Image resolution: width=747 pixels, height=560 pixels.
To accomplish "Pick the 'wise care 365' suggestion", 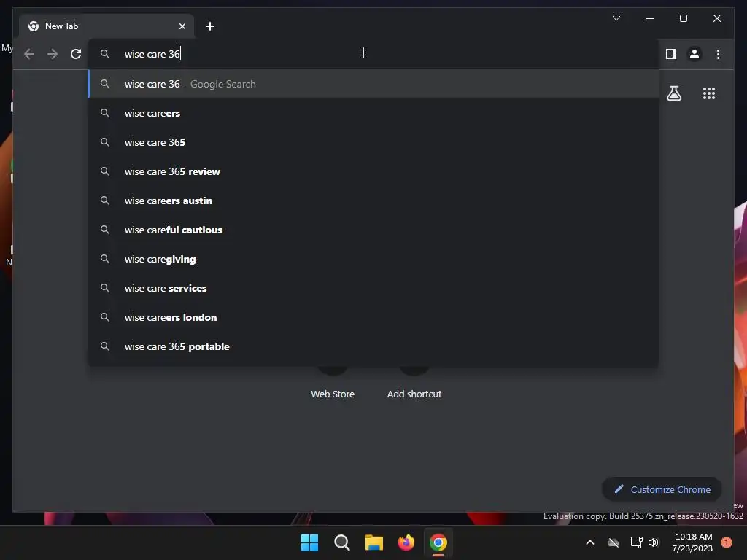I will 374,142.
